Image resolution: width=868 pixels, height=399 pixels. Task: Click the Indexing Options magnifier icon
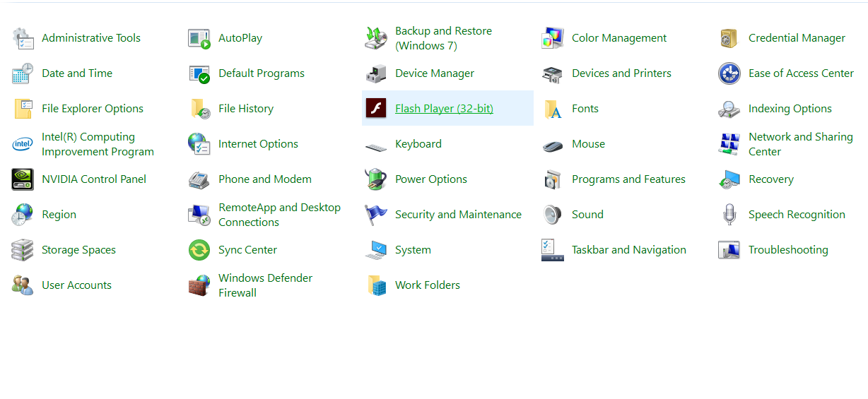click(x=729, y=109)
